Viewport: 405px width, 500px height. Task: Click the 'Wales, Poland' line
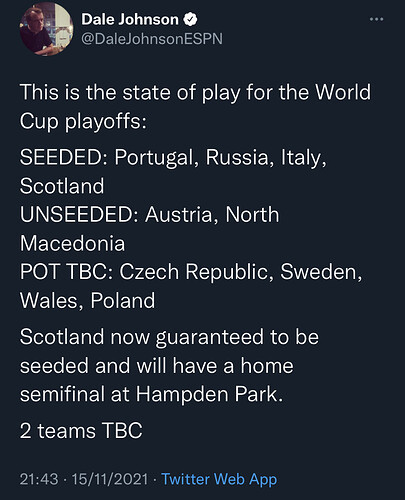pos(87,301)
